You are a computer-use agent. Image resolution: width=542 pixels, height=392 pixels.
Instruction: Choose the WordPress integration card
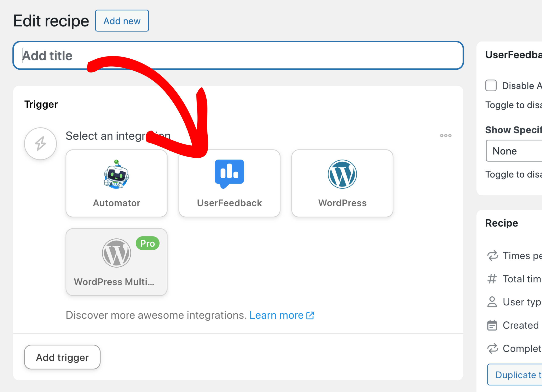(342, 183)
